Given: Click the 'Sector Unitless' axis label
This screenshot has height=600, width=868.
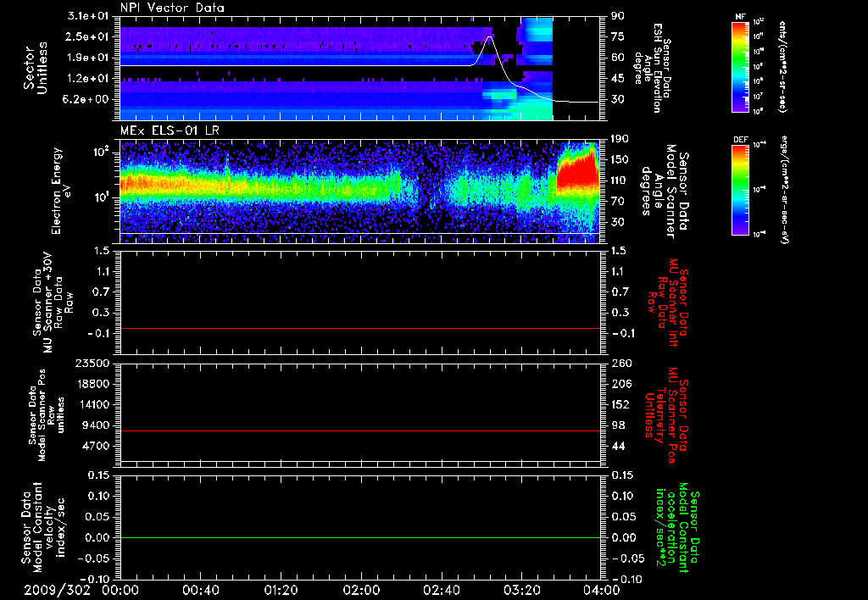Looking at the screenshot, I should pyautogui.click(x=36, y=68).
